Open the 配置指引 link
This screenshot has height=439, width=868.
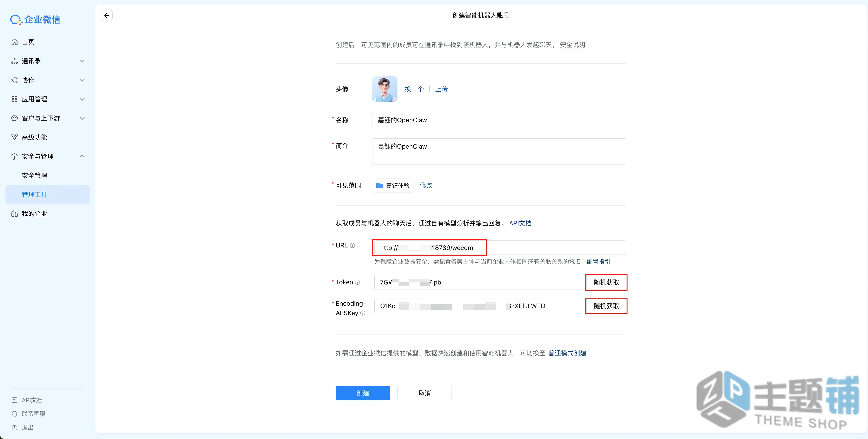point(598,262)
